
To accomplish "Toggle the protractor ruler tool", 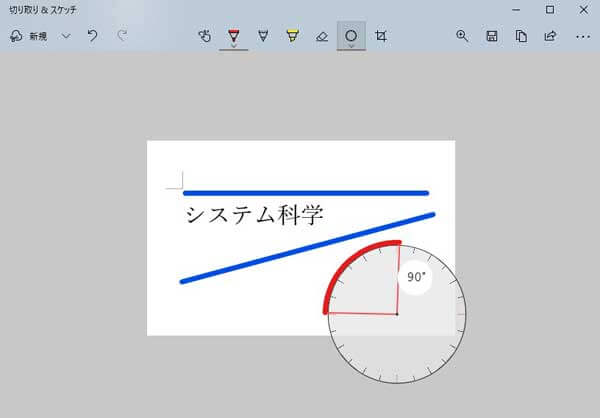I will (x=351, y=35).
